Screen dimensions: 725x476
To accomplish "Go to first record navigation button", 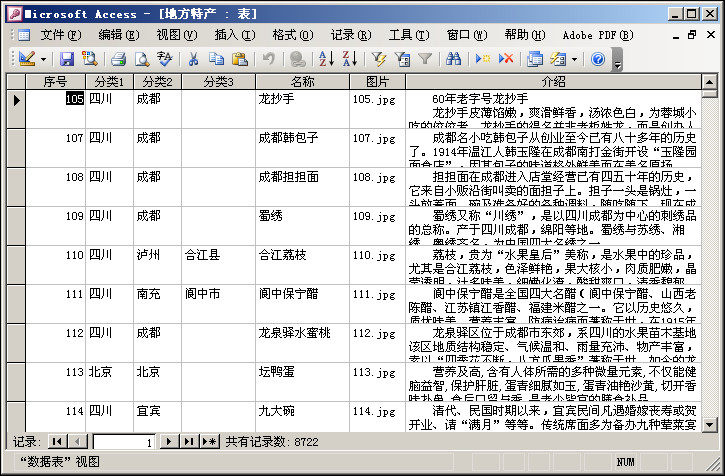I will pos(57,442).
